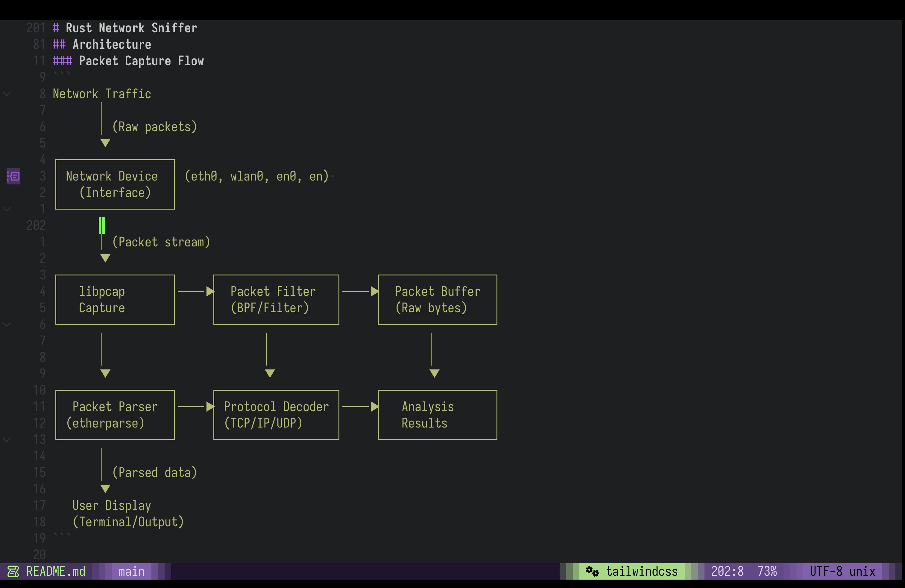The image size is (905, 588).
Task: Click the README.md file icon in statusline
Action: [13, 571]
